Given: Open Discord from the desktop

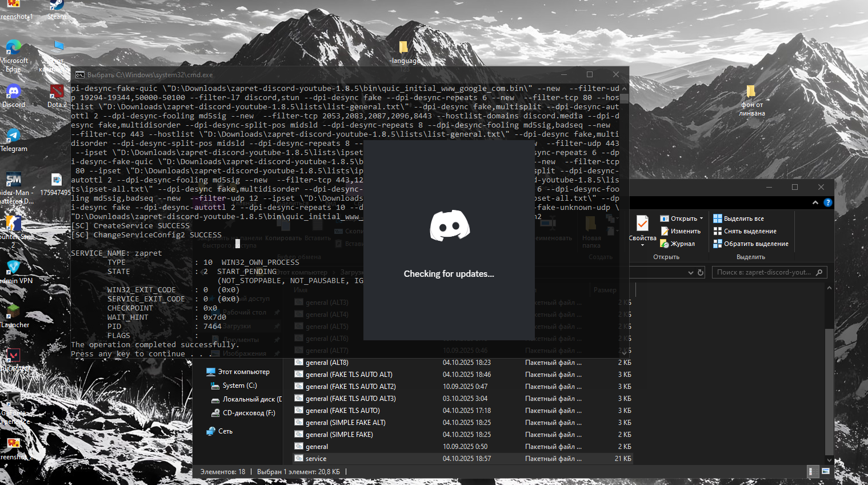Looking at the screenshot, I should 13,92.
